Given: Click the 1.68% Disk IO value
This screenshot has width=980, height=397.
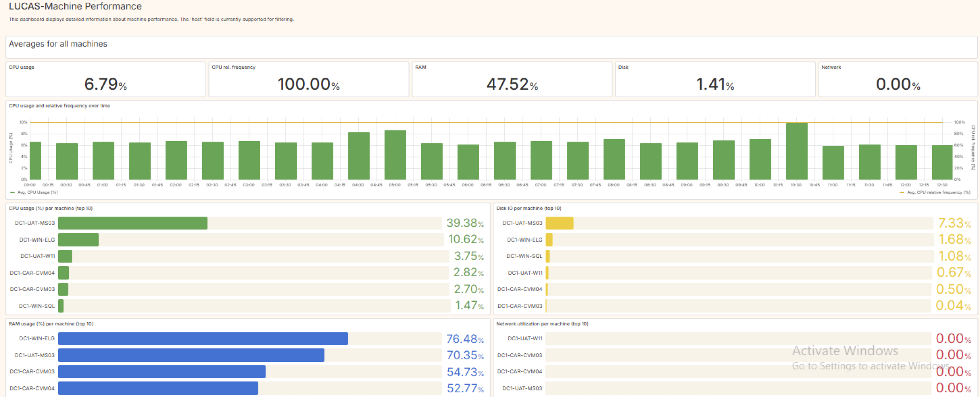Looking at the screenshot, I should click(x=955, y=239).
